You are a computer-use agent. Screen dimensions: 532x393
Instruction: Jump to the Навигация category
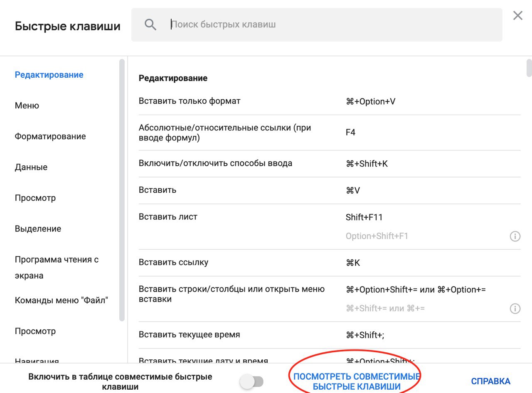37,361
